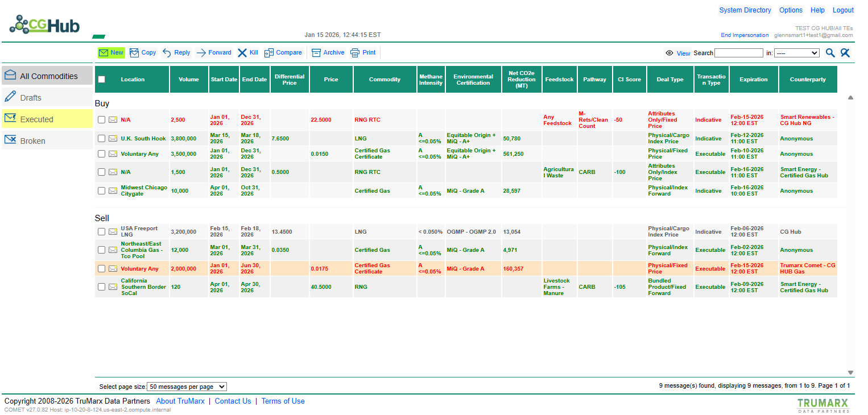Open the Drafts folder
868x415 pixels.
coord(47,98)
